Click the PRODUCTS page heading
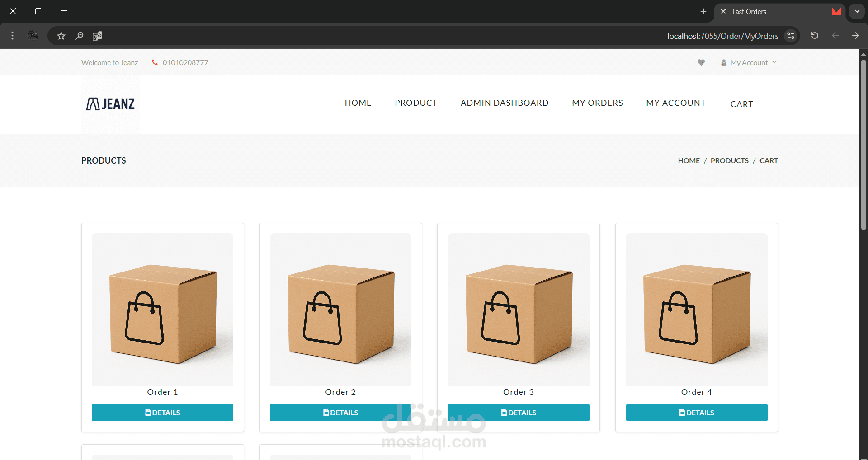Image resolution: width=868 pixels, height=460 pixels. (104, 160)
